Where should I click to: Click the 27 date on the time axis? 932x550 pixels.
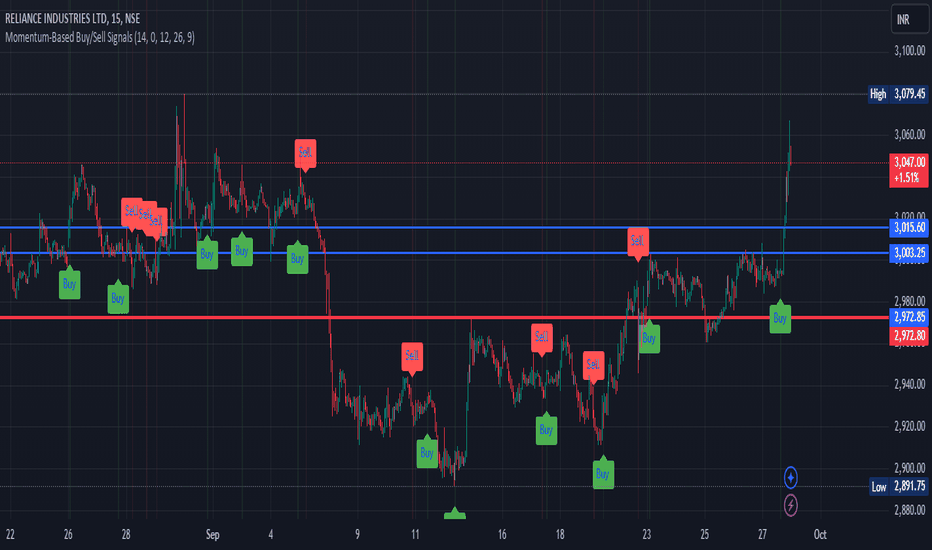coord(763,535)
